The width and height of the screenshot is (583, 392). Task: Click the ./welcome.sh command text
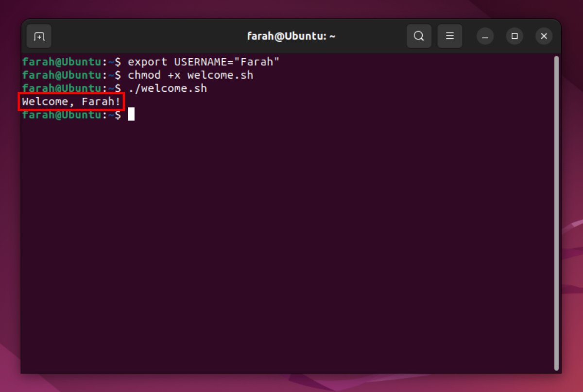(x=167, y=88)
